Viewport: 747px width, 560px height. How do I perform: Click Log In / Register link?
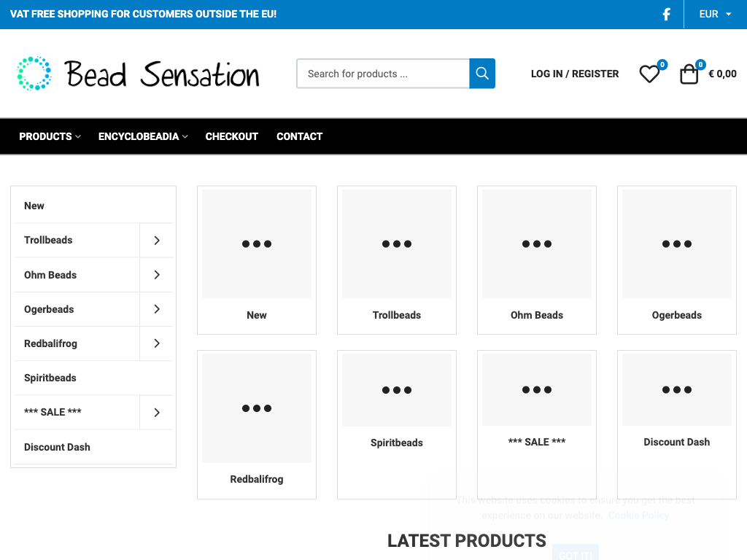pyautogui.click(x=575, y=74)
